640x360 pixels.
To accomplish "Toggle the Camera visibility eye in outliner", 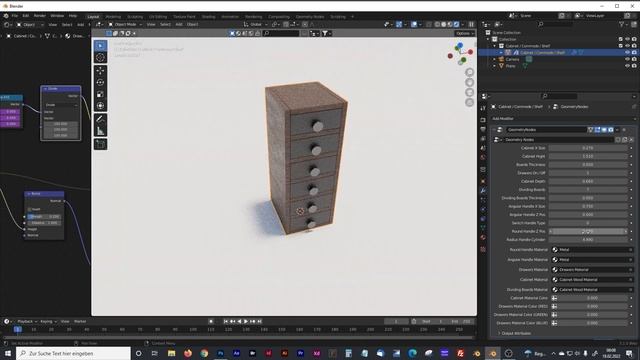I will (627, 59).
